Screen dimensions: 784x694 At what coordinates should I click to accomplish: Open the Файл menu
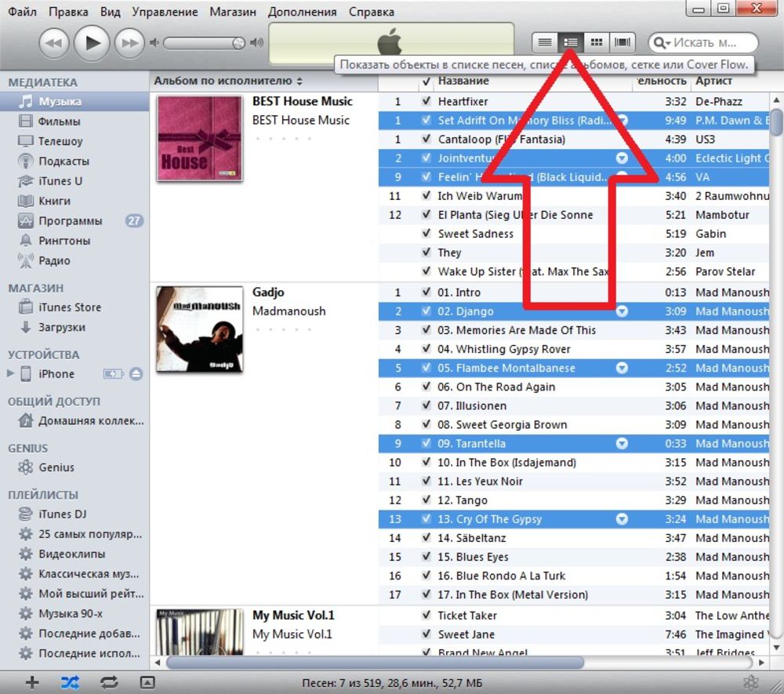23,12
